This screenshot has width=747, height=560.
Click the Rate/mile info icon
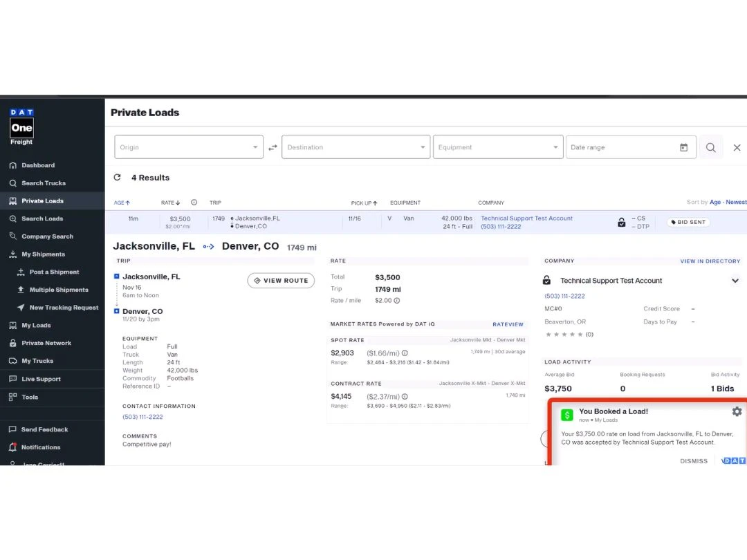[397, 301]
